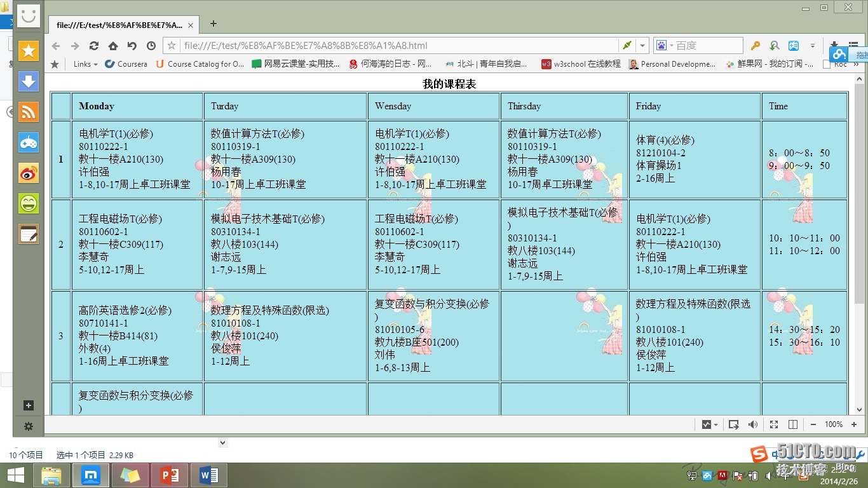This screenshot has height=488, width=868.
Task: Open PowerPoint from the taskbar
Action: click(x=169, y=475)
